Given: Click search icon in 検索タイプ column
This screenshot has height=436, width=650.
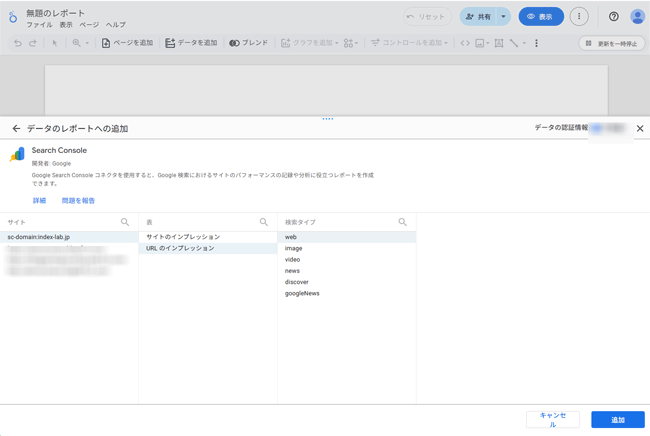Looking at the screenshot, I should 403,222.
